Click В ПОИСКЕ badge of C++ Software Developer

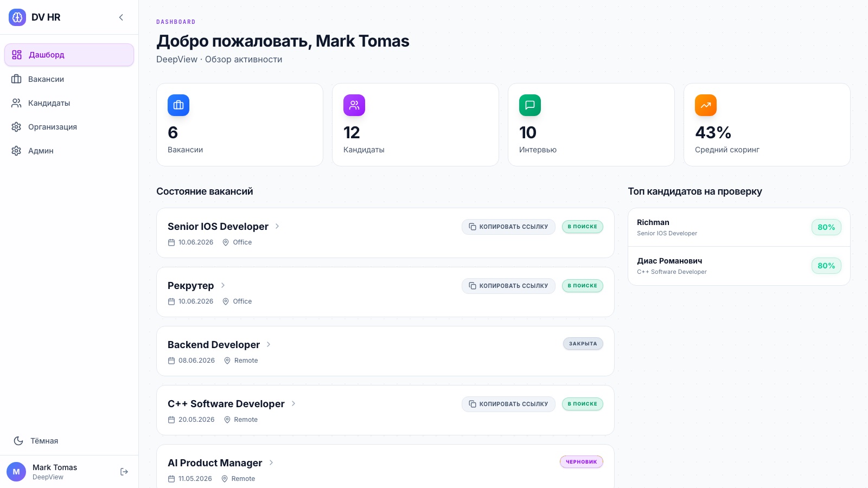click(583, 404)
